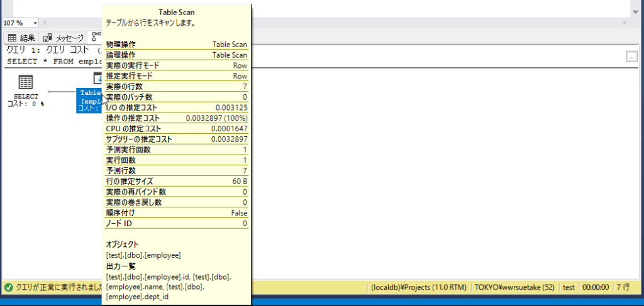Click the green query success status icon
The height and width of the screenshot is (306, 644).
point(9,288)
